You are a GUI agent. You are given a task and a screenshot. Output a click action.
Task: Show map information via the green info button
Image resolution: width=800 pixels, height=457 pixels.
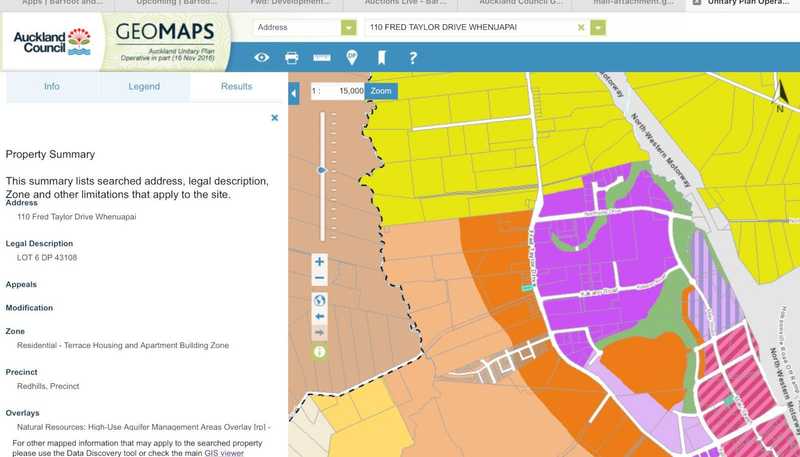[x=319, y=351]
